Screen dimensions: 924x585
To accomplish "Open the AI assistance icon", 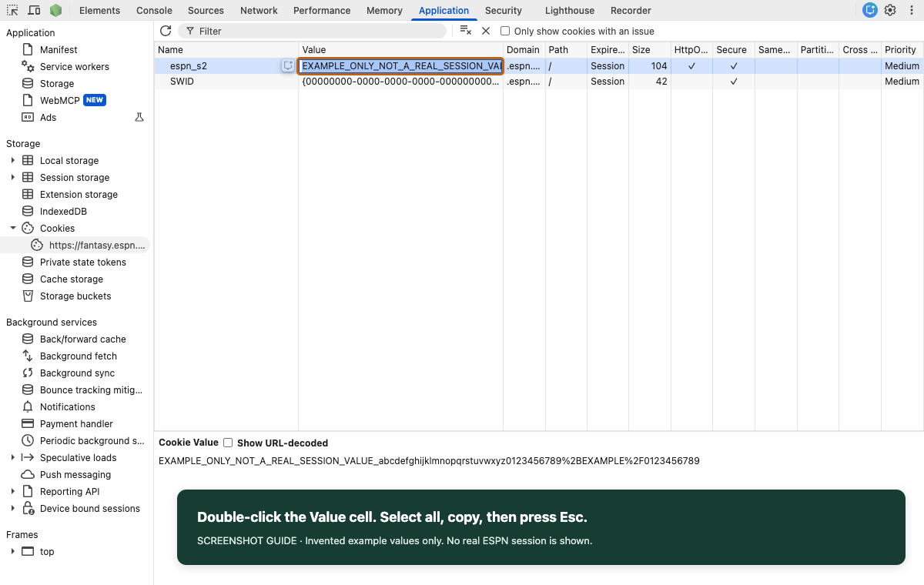I will pyautogui.click(x=869, y=10).
